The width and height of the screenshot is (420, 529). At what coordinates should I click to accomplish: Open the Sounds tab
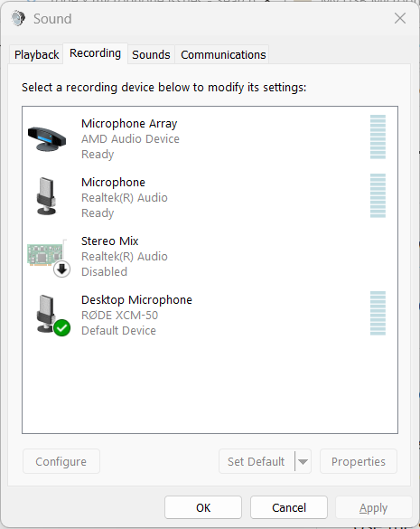151,54
